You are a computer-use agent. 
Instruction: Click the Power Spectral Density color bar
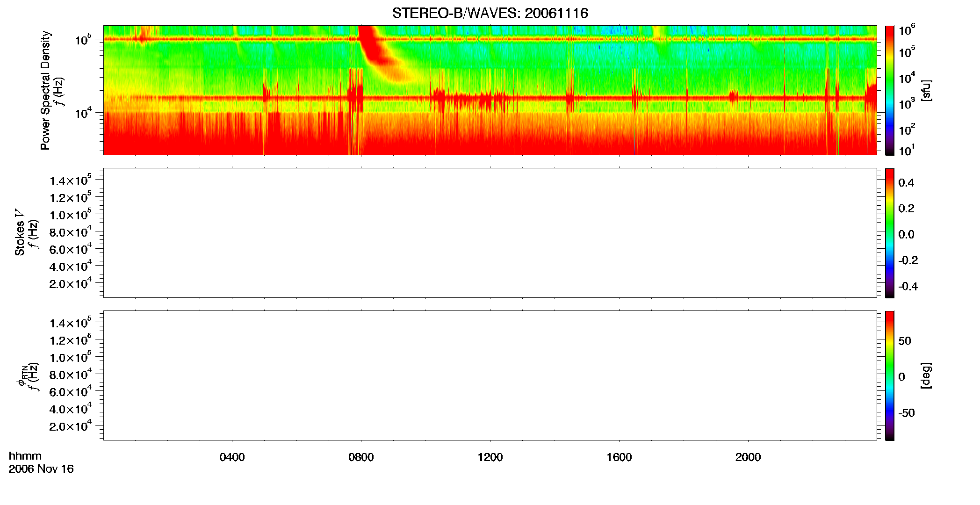tap(890, 90)
